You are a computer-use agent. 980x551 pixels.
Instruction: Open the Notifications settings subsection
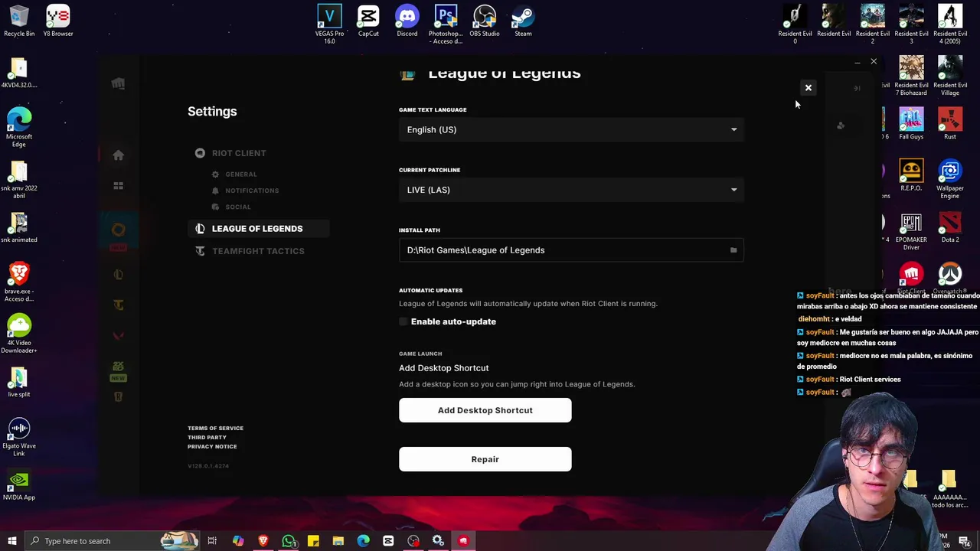(246, 191)
